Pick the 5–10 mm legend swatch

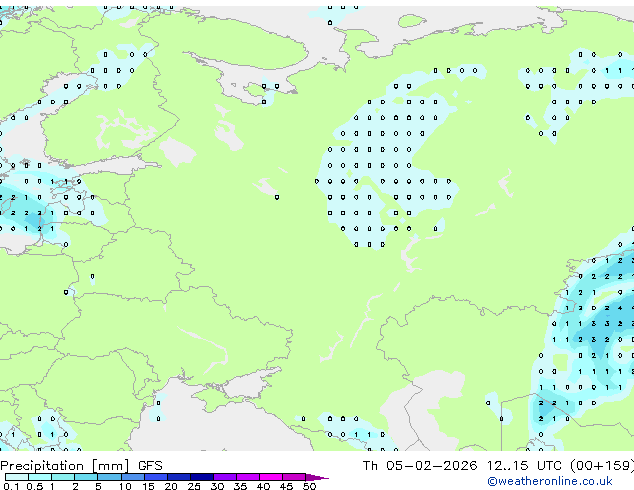click(x=109, y=477)
